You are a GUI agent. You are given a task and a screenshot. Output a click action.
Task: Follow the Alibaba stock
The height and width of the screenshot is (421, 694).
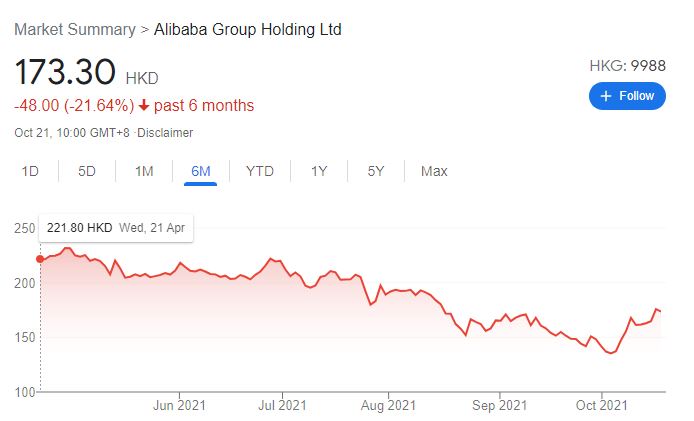[x=627, y=96]
